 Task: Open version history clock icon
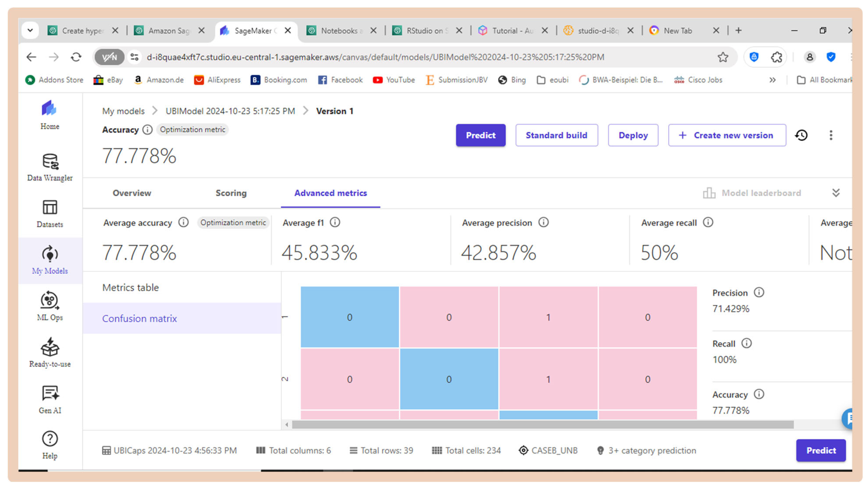pos(801,135)
